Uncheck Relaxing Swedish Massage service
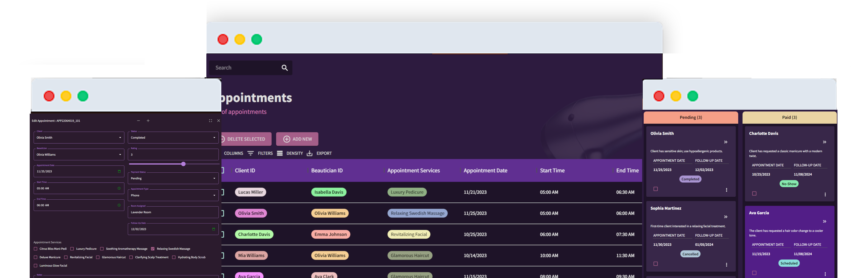Viewport: 868px width, 278px height. click(153, 249)
